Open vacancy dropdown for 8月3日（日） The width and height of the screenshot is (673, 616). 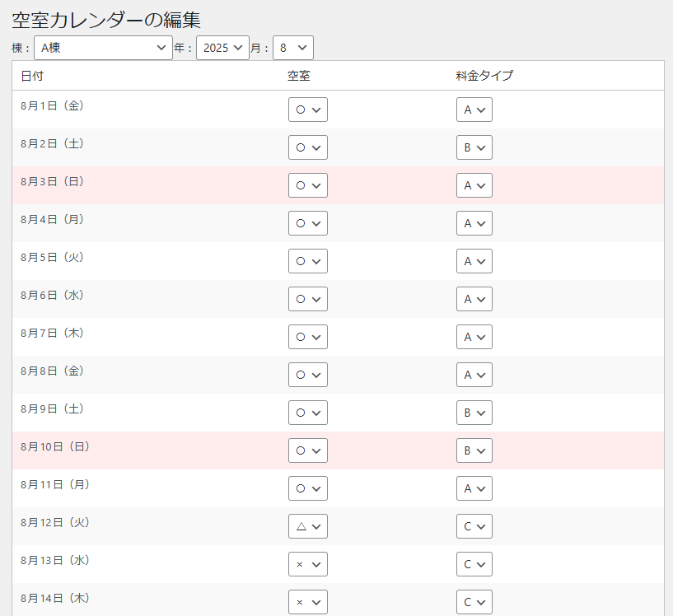(x=308, y=185)
